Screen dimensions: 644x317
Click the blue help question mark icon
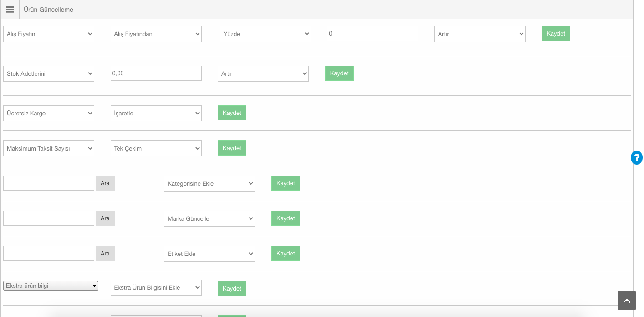click(636, 157)
